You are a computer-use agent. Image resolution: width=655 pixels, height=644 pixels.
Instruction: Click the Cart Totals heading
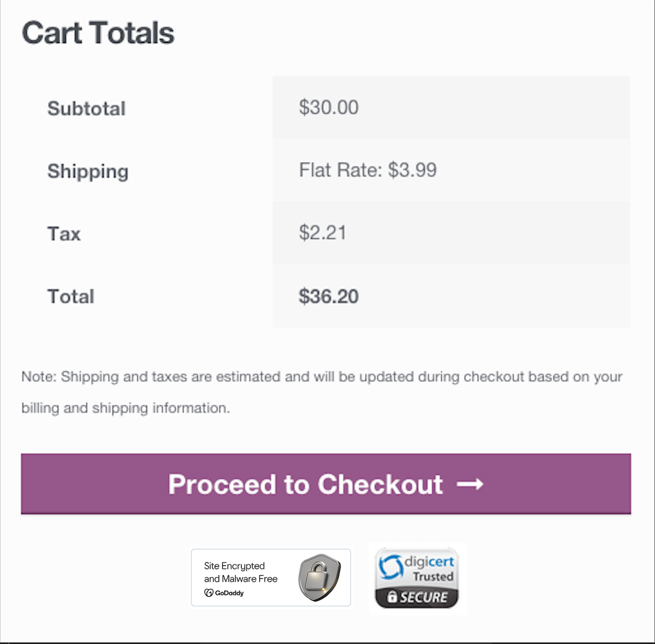click(x=98, y=32)
